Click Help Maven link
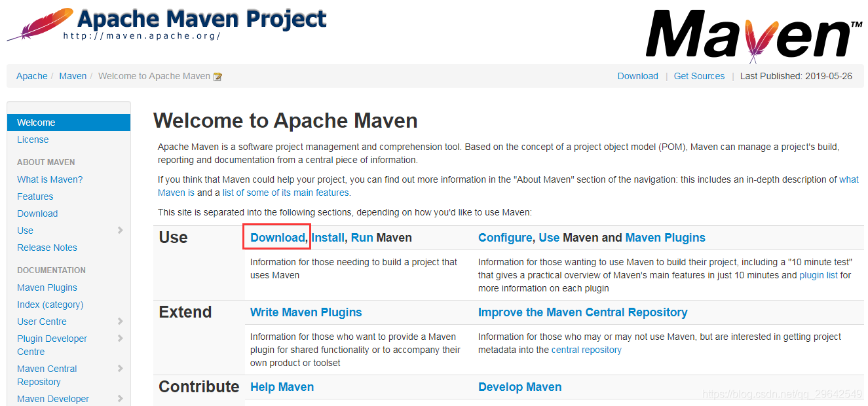Image resolution: width=868 pixels, height=406 pixels. [x=282, y=387]
